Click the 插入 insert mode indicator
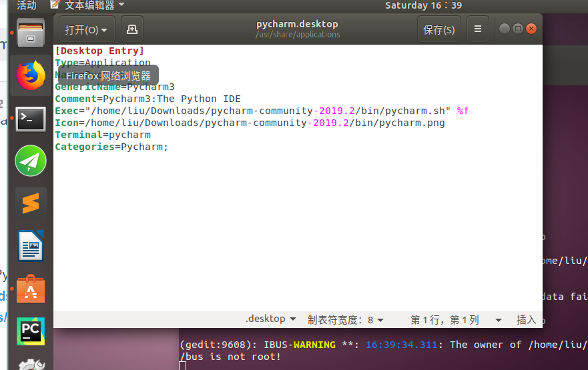The image size is (588, 370). pyautogui.click(x=526, y=320)
